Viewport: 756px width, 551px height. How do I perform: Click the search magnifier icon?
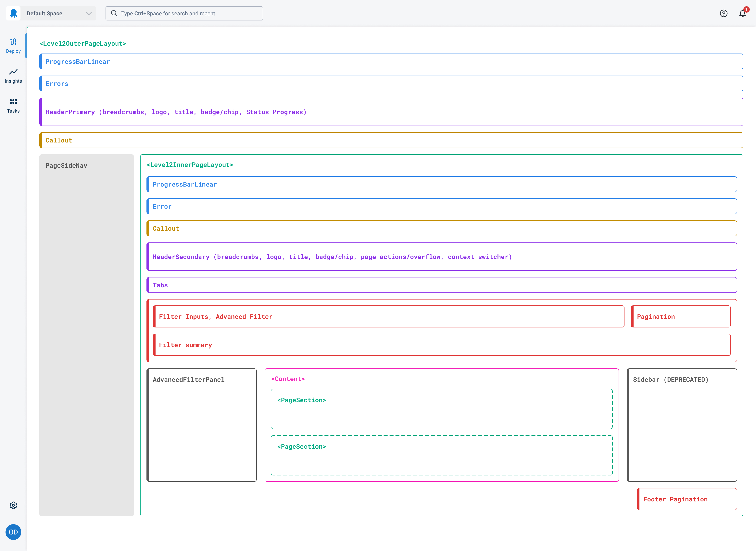point(114,13)
